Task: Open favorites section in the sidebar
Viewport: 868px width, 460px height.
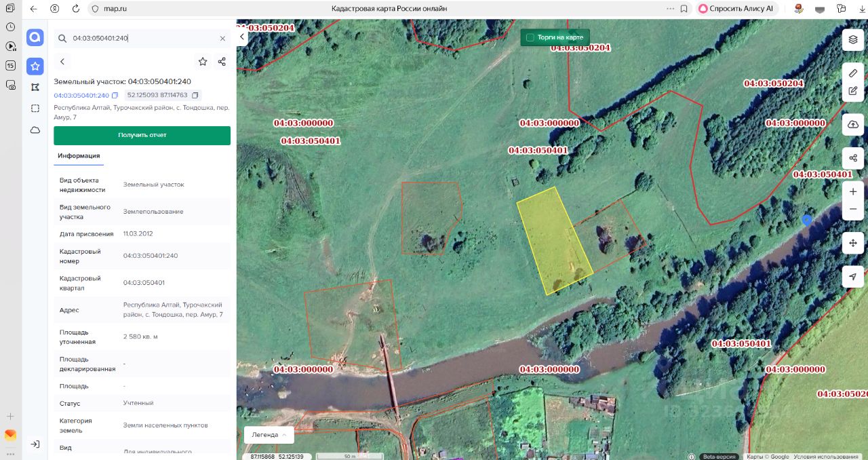Action: tap(35, 66)
